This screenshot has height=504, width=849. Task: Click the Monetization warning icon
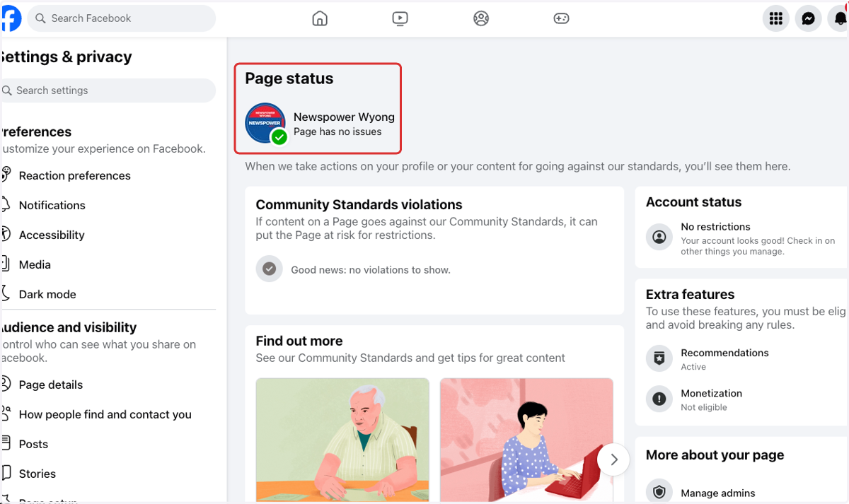(659, 399)
